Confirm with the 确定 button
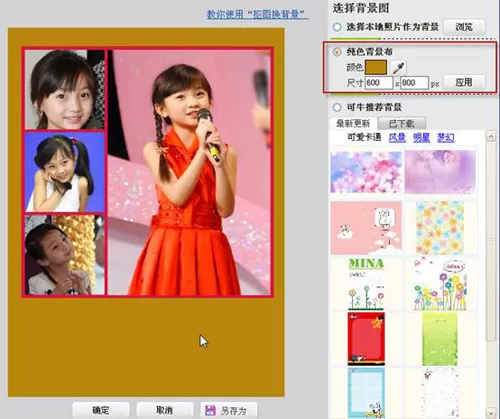 [x=101, y=410]
